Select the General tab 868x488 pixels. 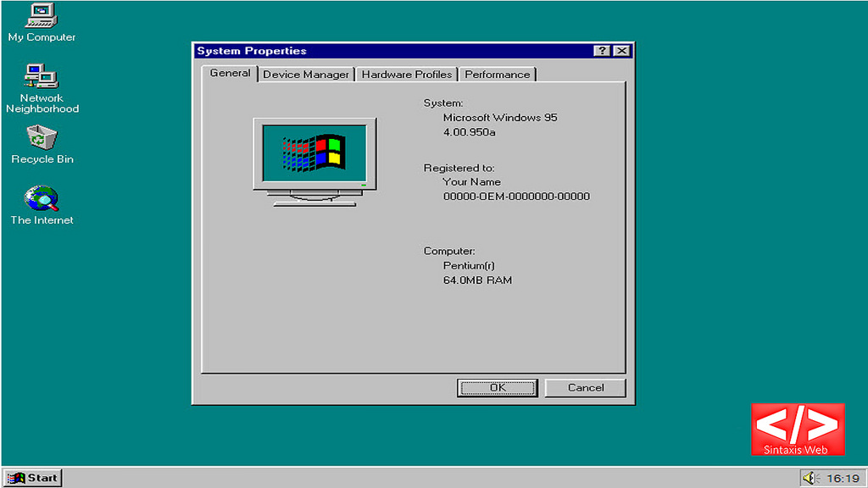point(229,74)
